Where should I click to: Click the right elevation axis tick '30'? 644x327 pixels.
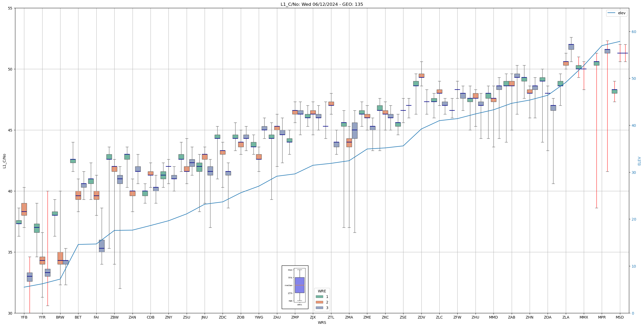click(x=634, y=172)
